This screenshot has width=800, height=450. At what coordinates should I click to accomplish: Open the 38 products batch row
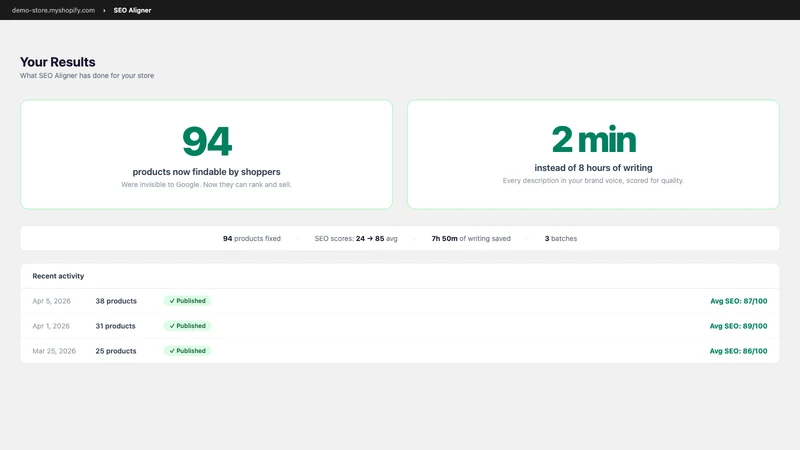point(400,301)
